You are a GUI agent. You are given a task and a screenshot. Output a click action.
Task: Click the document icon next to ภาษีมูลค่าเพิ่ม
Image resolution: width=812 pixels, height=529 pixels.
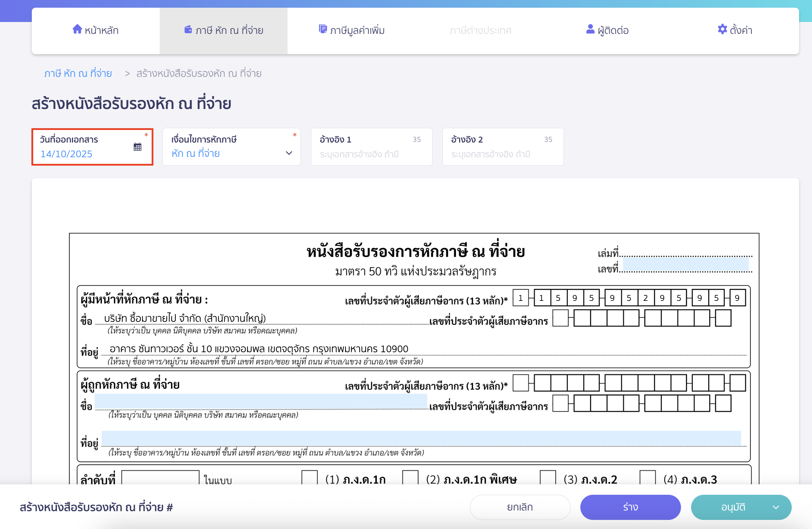[x=323, y=29]
